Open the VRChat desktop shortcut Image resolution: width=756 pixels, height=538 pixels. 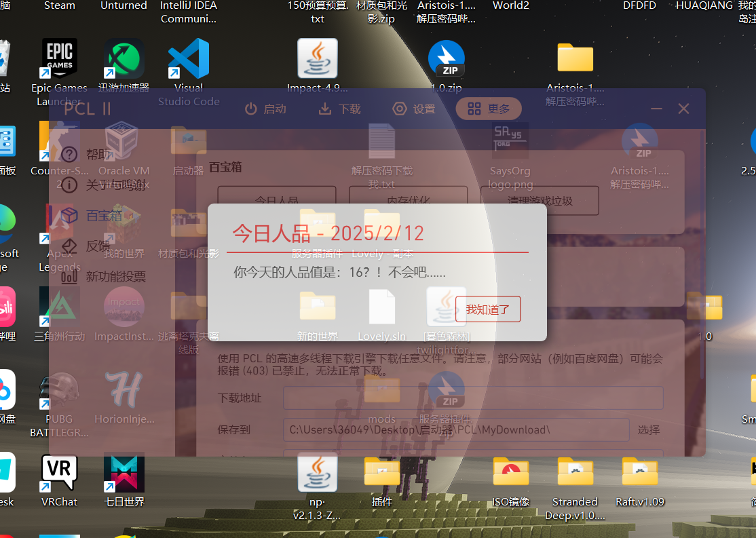[59, 480]
